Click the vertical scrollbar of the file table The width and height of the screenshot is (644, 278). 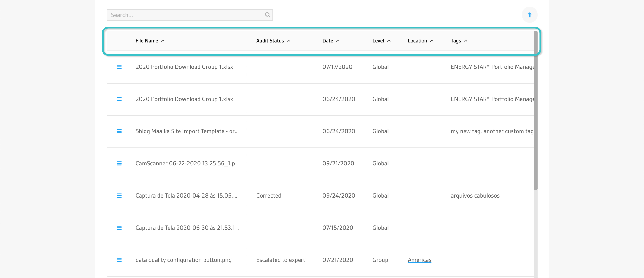click(535, 111)
